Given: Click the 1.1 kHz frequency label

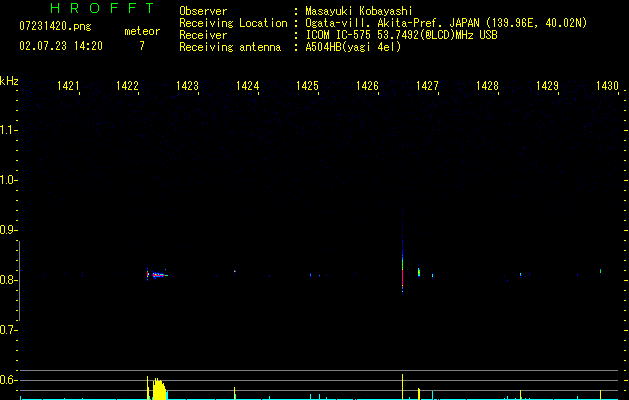Looking at the screenshot, I should point(8,130).
